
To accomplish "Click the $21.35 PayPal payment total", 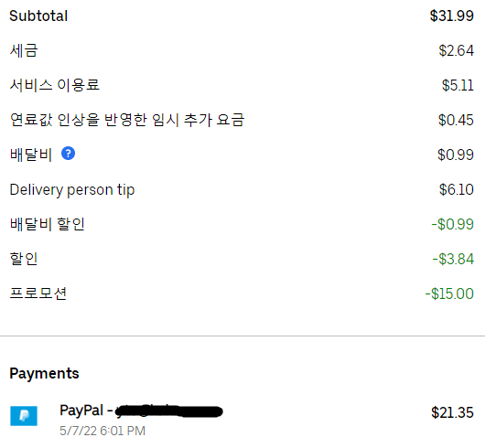I will [452, 412].
